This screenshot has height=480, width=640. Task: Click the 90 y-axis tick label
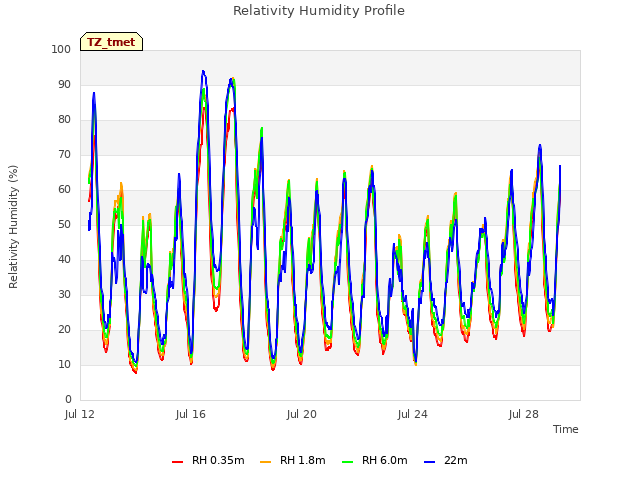64,84
